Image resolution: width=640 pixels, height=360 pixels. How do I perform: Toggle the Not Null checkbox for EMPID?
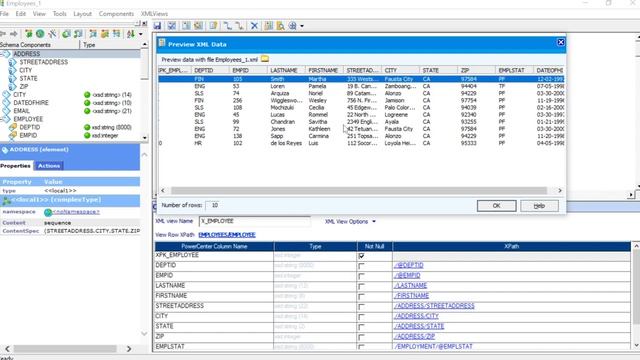(x=361, y=276)
